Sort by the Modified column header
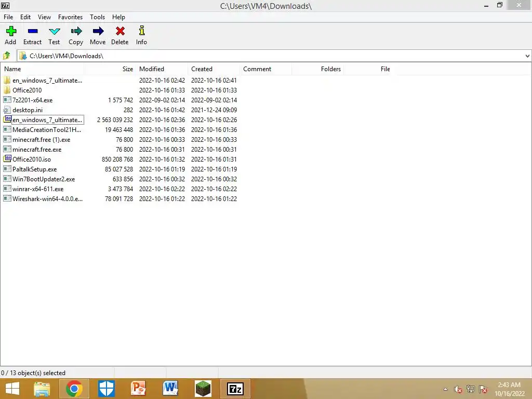Viewport: 532px width, 399px height. [162, 69]
